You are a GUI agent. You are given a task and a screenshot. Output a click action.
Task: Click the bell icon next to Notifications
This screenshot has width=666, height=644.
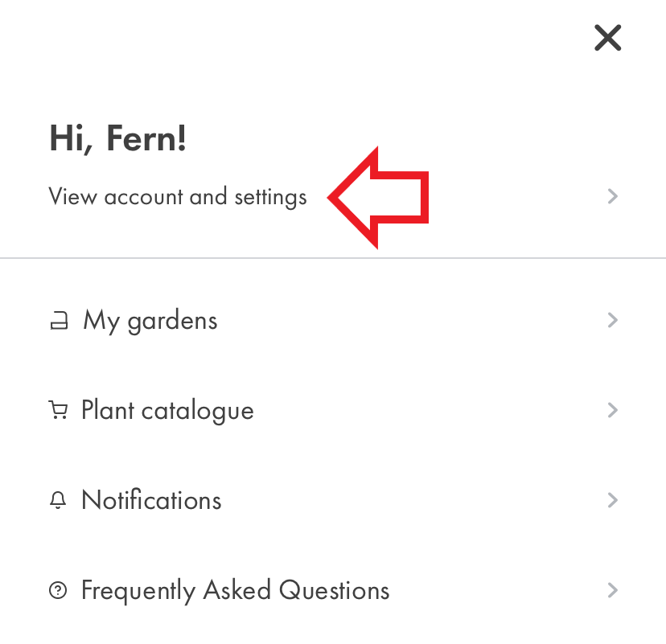tap(58, 500)
